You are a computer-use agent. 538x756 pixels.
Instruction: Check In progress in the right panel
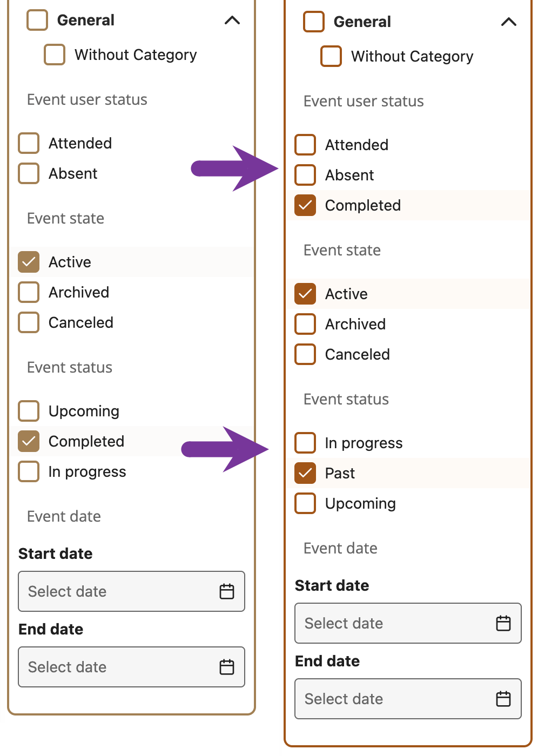305,443
